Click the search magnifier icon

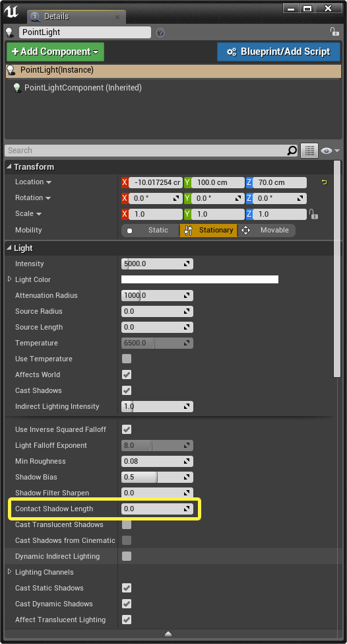pyautogui.click(x=292, y=151)
